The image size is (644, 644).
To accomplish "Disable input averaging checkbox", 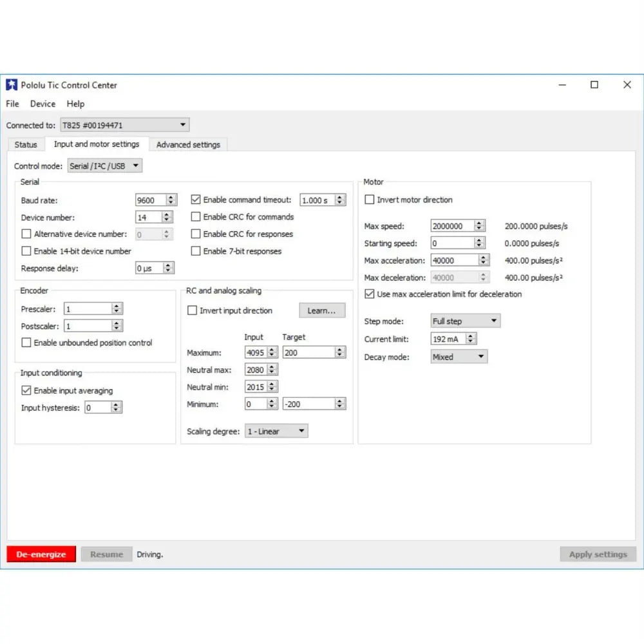I will tap(26, 390).
